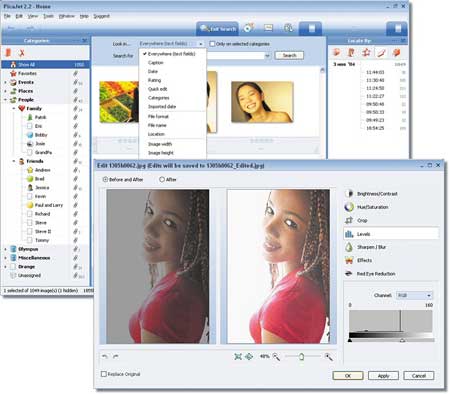Screen dimensions: 450x394
Task: Expand the Events category node
Action: (x=5, y=82)
